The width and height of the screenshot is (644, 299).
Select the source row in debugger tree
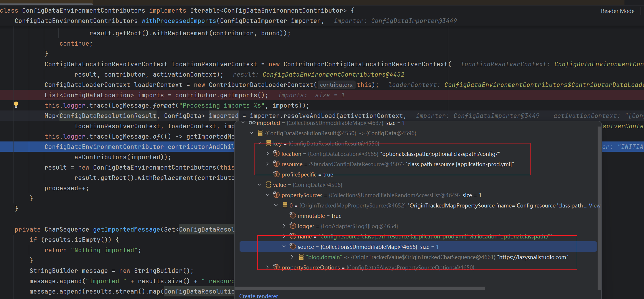coord(418,247)
